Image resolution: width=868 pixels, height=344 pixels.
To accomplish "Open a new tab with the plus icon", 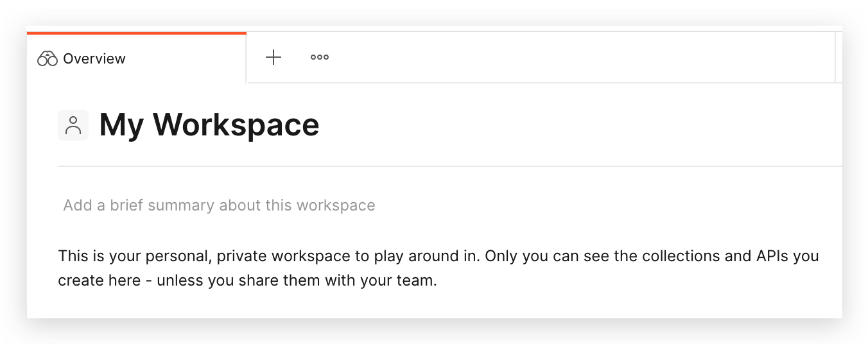I will [273, 57].
